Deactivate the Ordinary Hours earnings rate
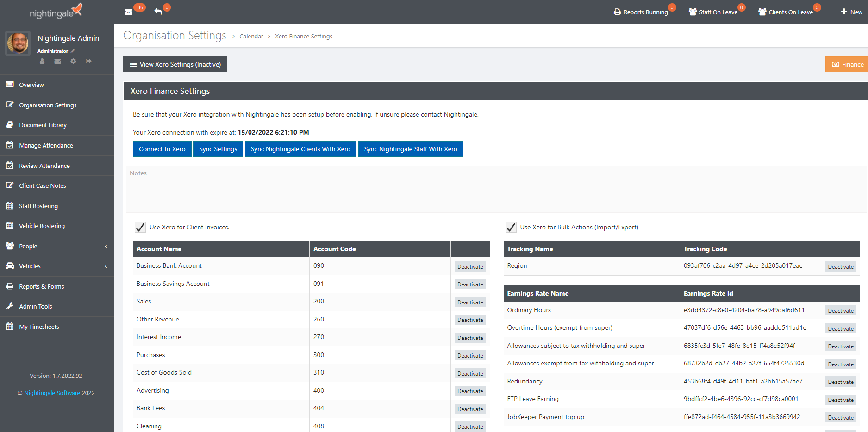 (x=841, y=311)
